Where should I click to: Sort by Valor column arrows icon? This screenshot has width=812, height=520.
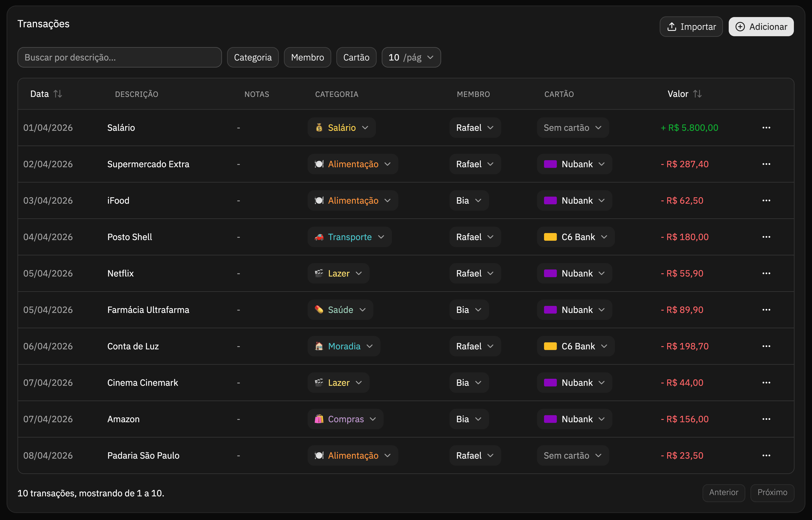[697, 94]
